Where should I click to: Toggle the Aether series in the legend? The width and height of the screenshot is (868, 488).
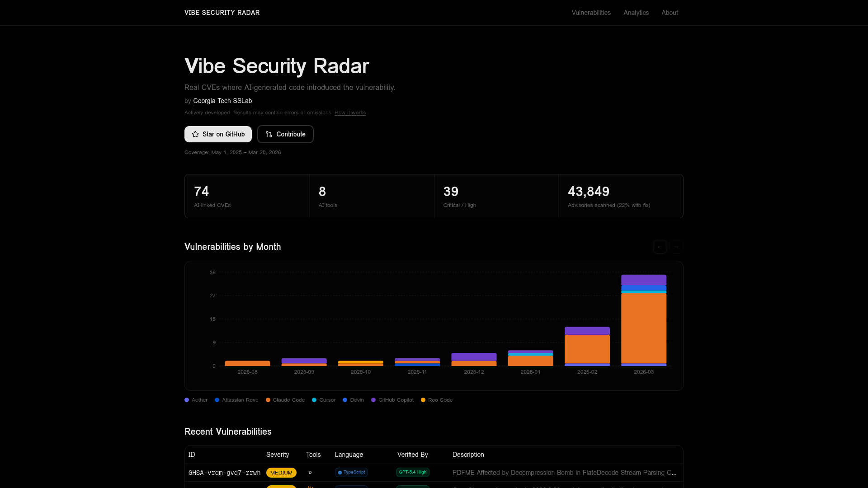(x=196, y=400)
